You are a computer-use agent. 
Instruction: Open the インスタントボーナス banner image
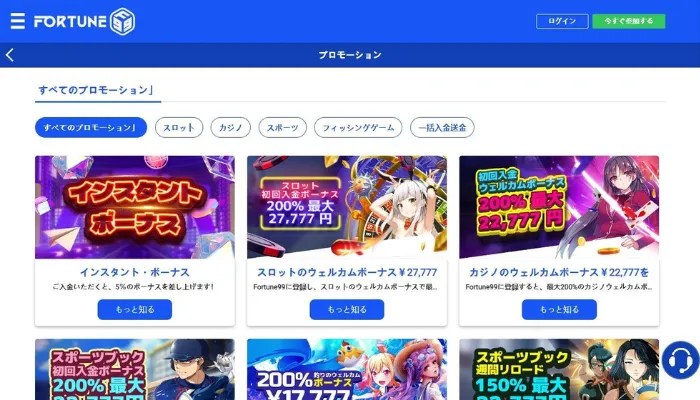tap(135, 207)
